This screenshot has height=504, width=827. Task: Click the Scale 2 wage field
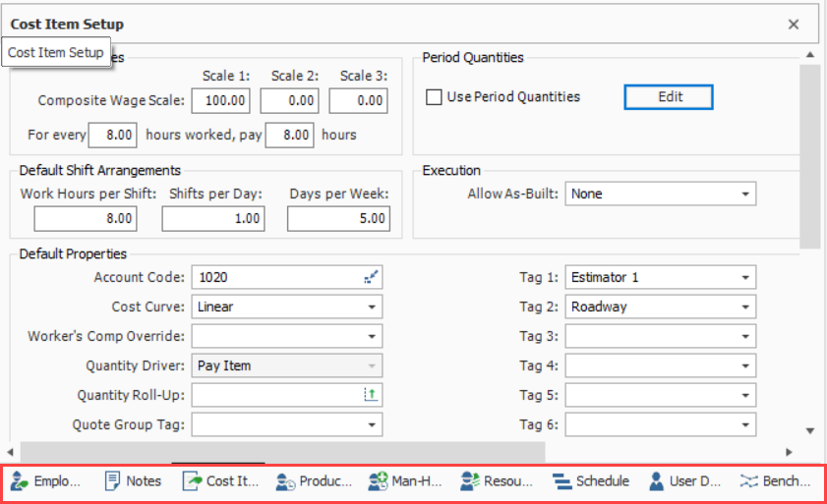pos(289,100)
